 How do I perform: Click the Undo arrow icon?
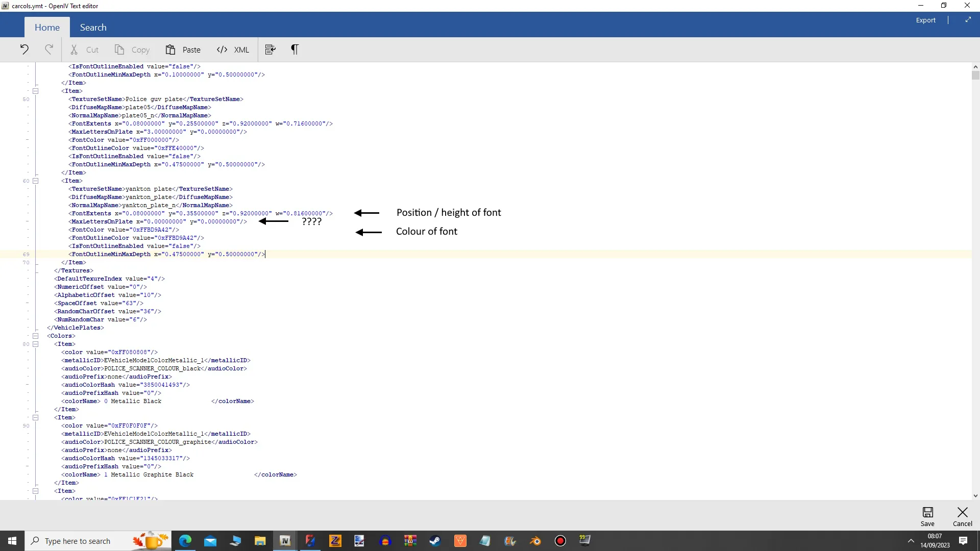click(24, 49)
